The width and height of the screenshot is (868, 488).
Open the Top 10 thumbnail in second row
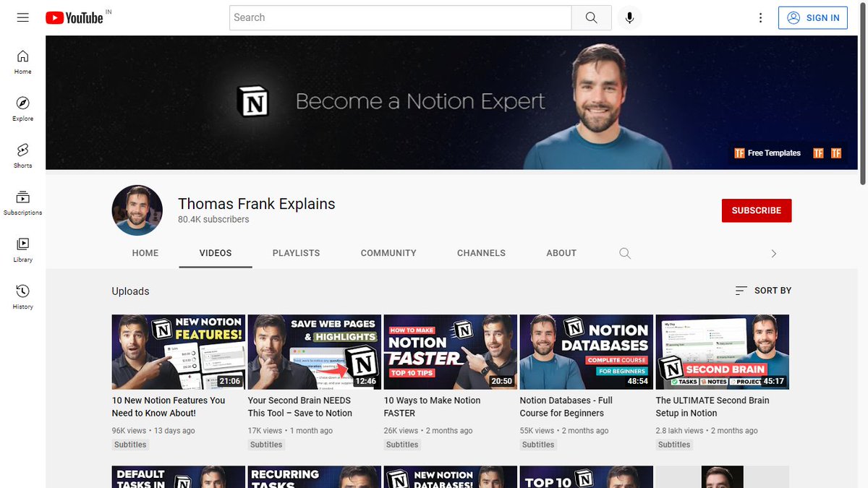click(587, 477)
